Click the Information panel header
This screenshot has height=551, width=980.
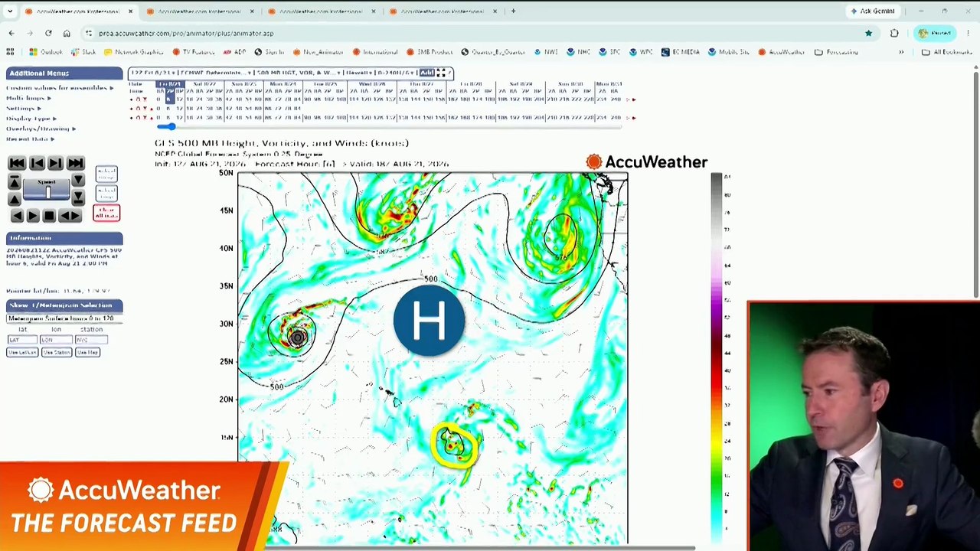(x=64, y=238)
